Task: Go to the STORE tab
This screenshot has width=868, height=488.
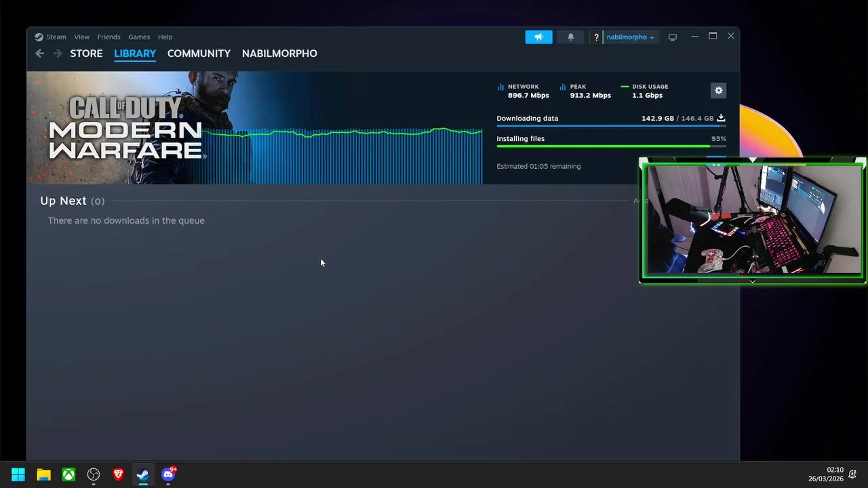Action: pyautogui.click(x=86, y=54)
